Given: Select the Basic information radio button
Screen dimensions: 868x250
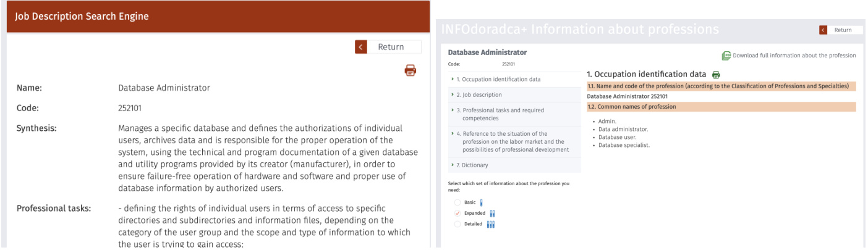Looking at the screenshot, I should pyautogui.click(x=457, y=202).
